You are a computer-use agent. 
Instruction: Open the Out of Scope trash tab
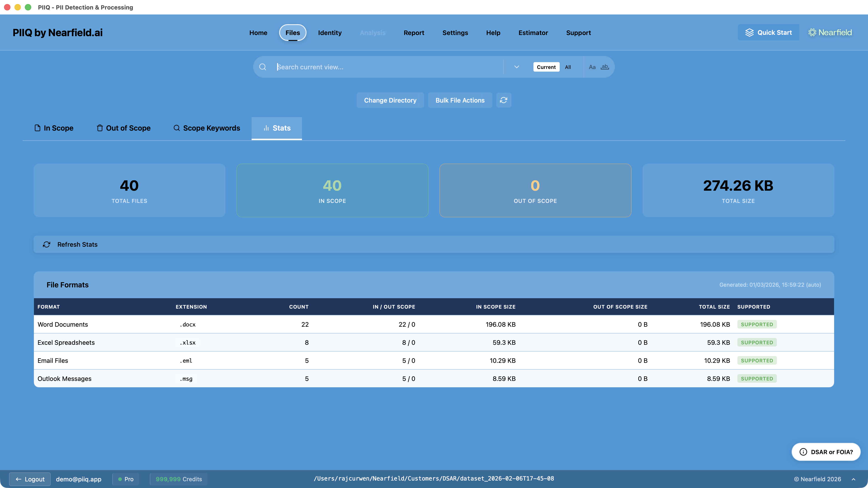pyautogui.click(x=123, y=128)
